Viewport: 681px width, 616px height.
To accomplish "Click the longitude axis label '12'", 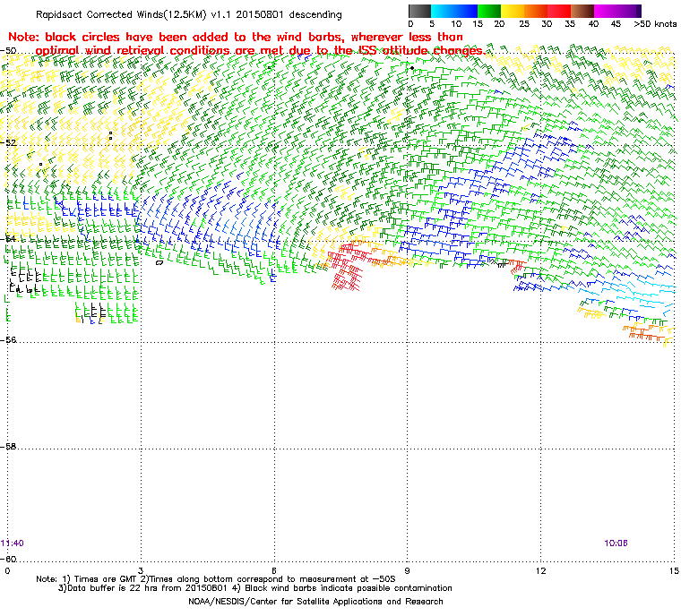I will tap(540, 570).
